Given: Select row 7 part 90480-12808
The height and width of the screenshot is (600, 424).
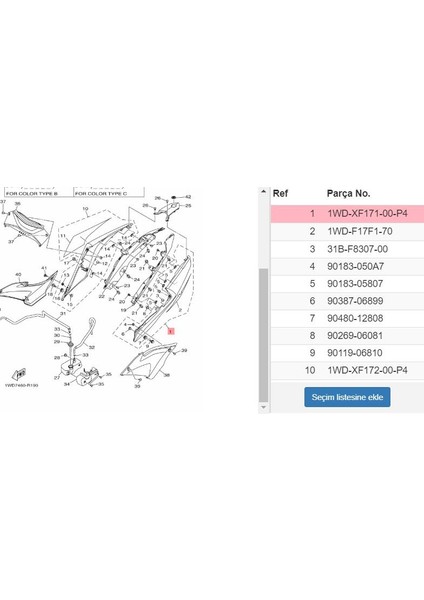Looking at the screenshot, I should [x=347, y=318].
